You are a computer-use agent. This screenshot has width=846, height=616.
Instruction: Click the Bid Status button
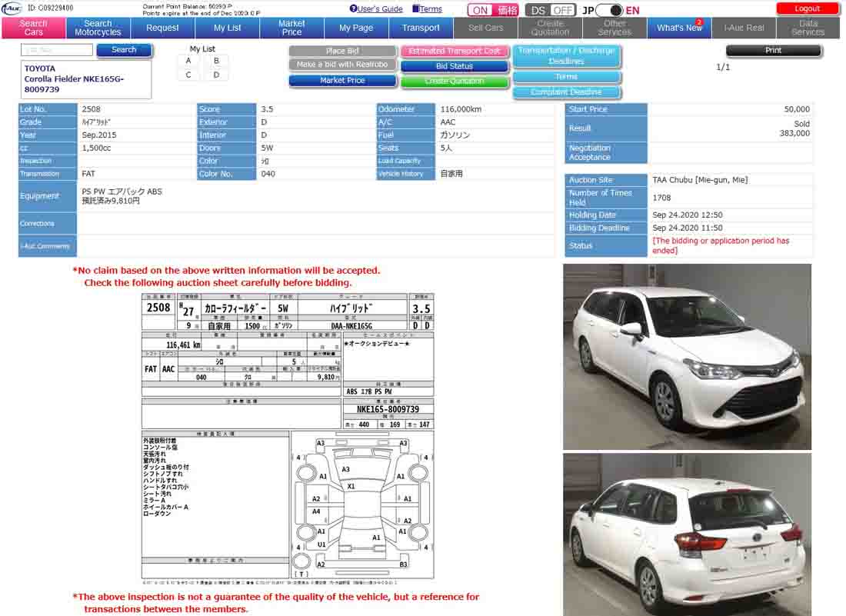point(455,66)
